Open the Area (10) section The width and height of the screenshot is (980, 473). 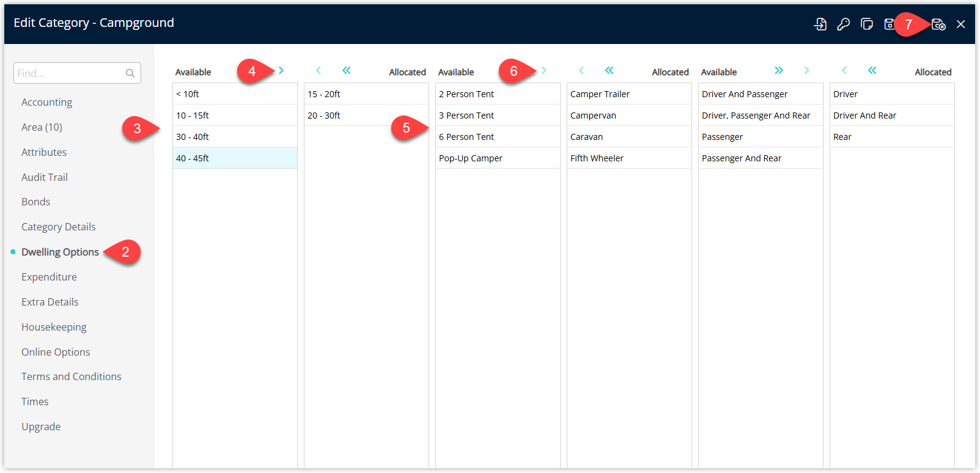[42, 127]
